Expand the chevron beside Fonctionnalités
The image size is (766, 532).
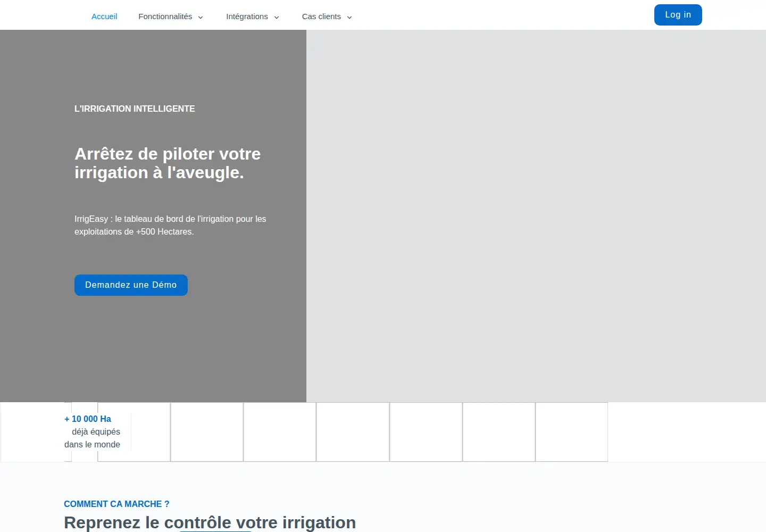pos(201,17)
